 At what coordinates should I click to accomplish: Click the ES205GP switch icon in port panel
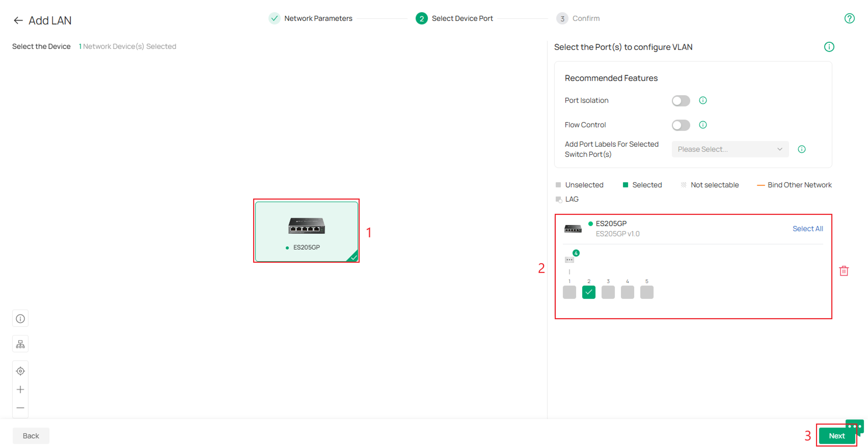(x=573, y=229)
